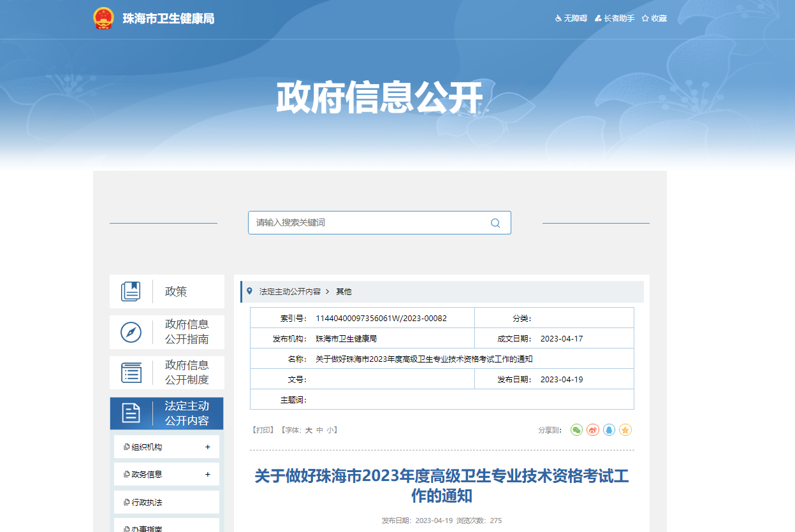The width and height of the screenshot is (795, 532).
Task: Click the search magnifier icon
Action: tap(495, 223)
